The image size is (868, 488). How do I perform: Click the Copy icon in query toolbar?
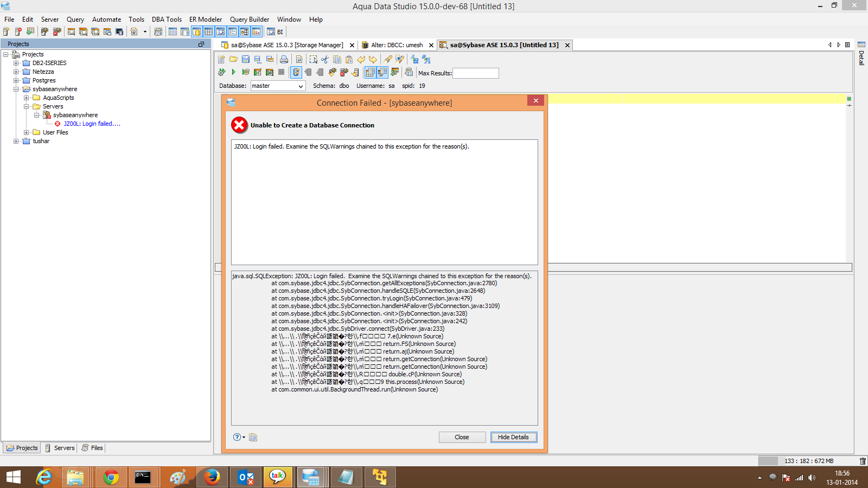click(337, 60)
